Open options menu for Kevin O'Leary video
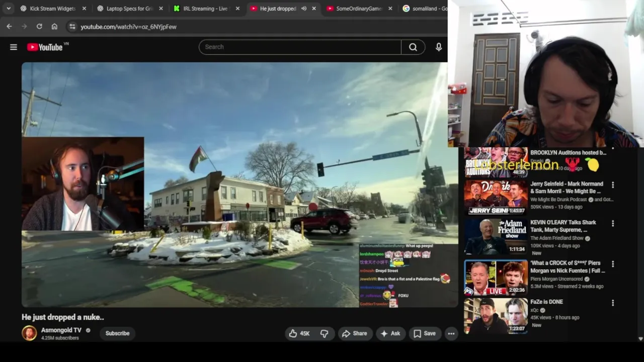 pyautogui.click(x=613, y=223)
